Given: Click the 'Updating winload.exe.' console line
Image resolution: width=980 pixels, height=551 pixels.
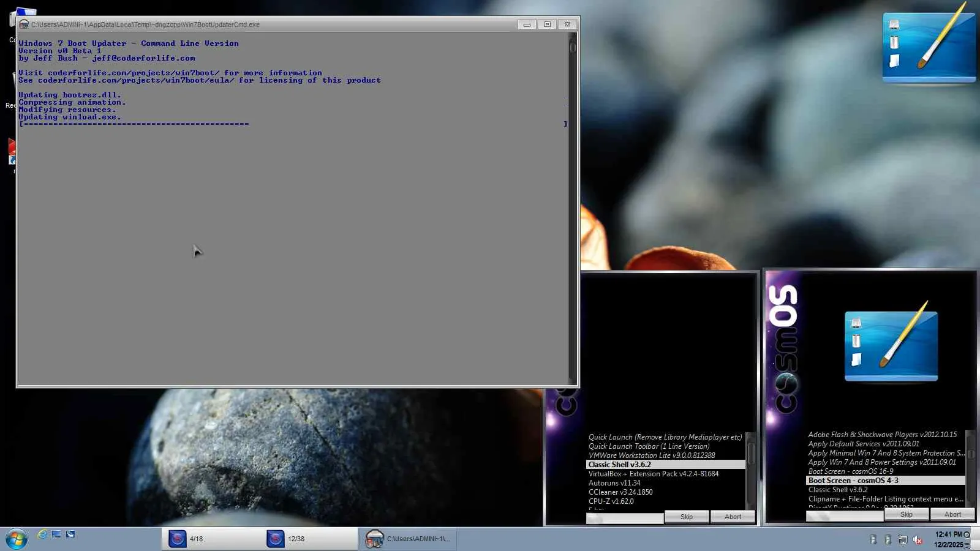Looking at the screenshot, I should click(70, 117).
